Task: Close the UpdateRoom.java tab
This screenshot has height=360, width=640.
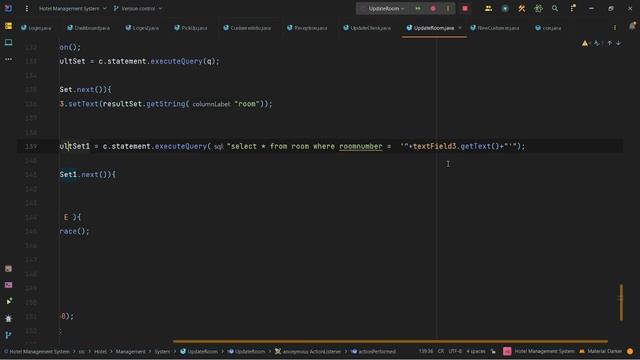Action: (460, 28)
